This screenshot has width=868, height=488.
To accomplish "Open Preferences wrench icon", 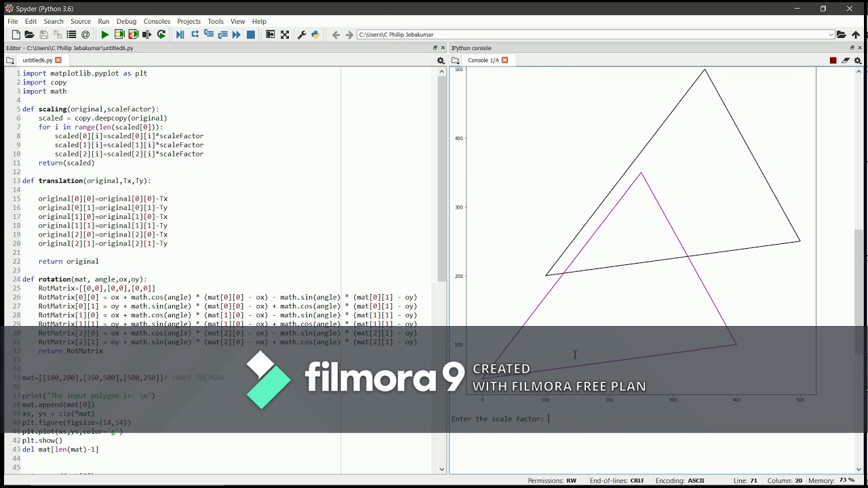I will tap(302, 35).
